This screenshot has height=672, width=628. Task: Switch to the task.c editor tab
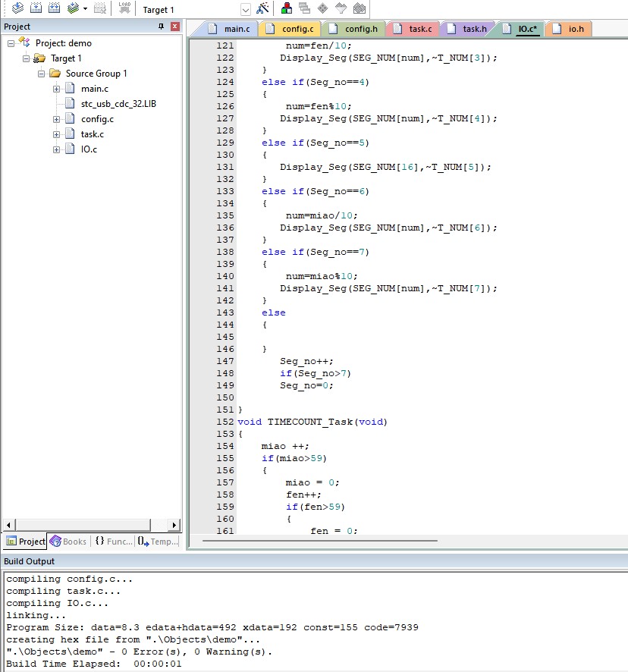413,29
